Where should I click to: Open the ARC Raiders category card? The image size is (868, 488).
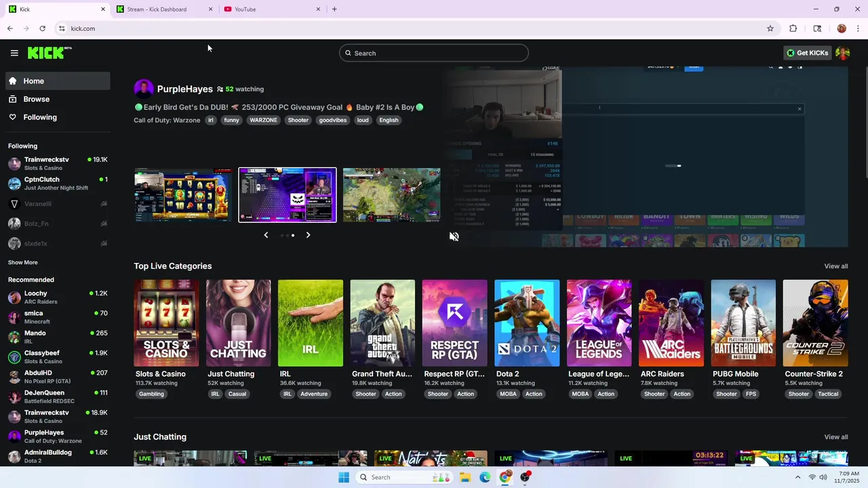pyautogui.click(x=671, y=323)
